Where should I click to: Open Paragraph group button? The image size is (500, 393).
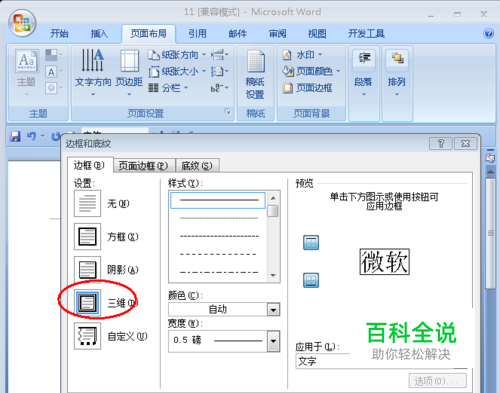(364, 73)
